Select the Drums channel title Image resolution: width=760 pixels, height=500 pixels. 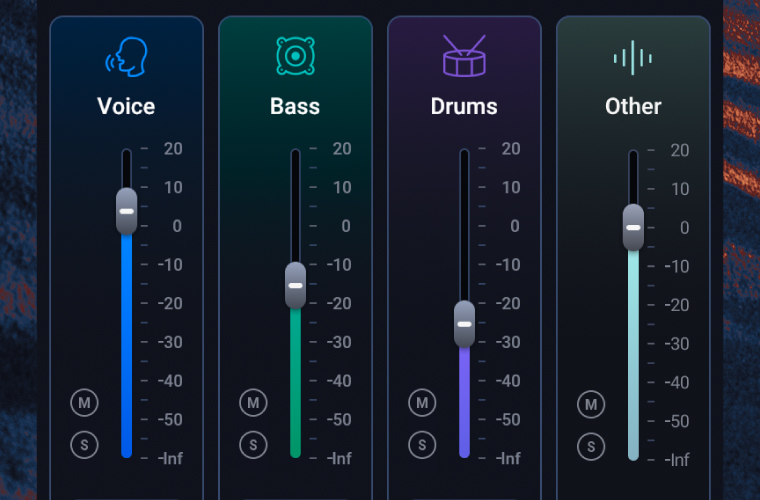point(464,106)
